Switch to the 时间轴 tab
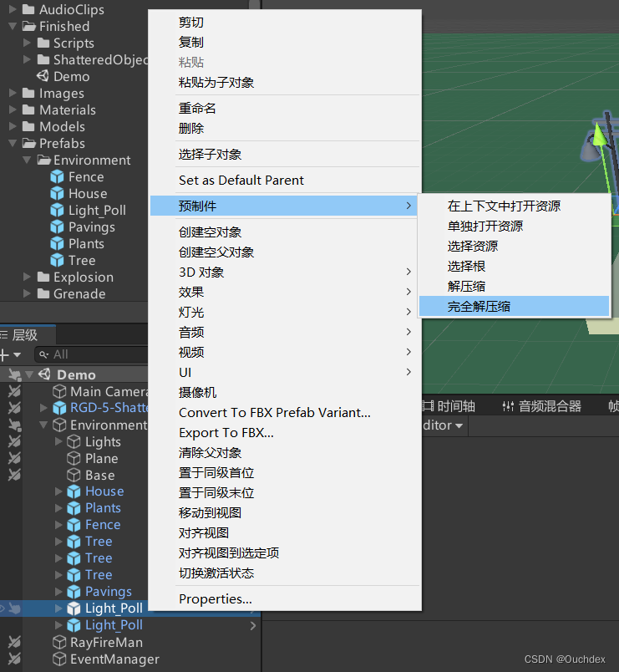The height and width of the screenshot is (672, 619). (x=449, y=406)
